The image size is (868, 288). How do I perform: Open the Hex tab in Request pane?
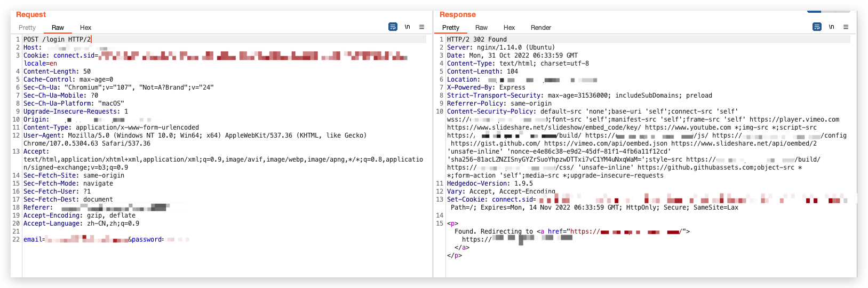[x=85, y=28]
